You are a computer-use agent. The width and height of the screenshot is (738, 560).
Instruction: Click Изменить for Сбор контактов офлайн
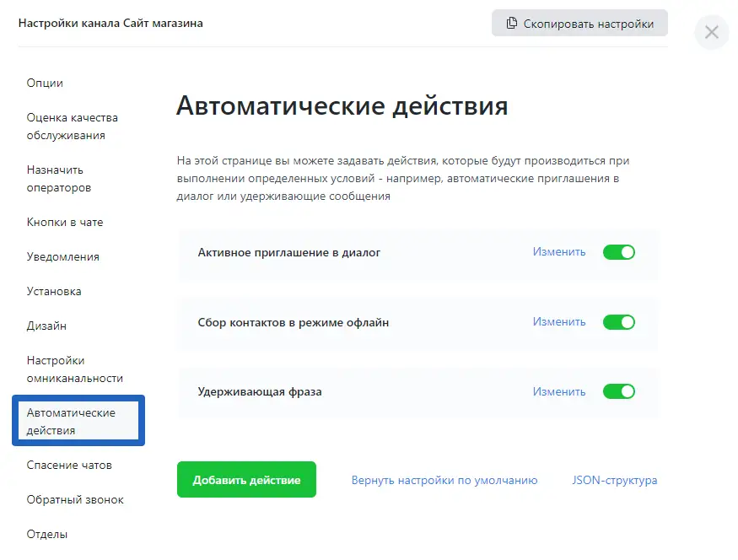[558, 322]
